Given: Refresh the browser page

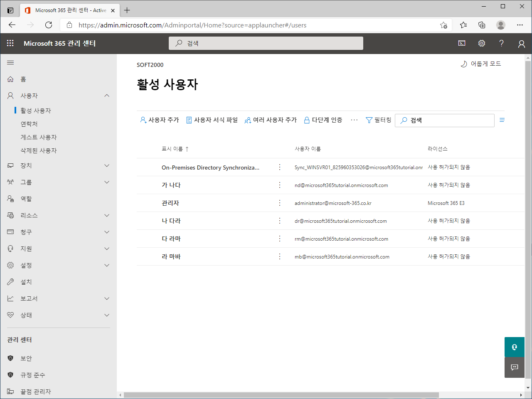Looking at the screenshot, I should click(49, 25).
